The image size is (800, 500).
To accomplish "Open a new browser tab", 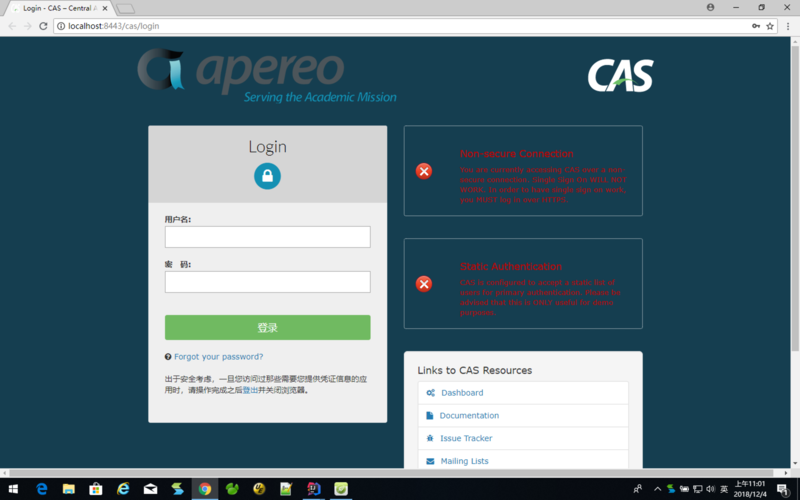I will (126, 9).
